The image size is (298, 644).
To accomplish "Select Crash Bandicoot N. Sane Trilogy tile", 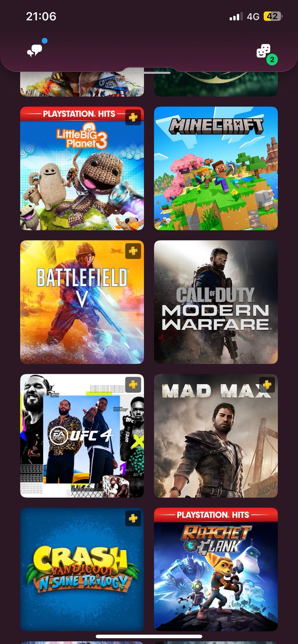I will click(x=82, y=569).
